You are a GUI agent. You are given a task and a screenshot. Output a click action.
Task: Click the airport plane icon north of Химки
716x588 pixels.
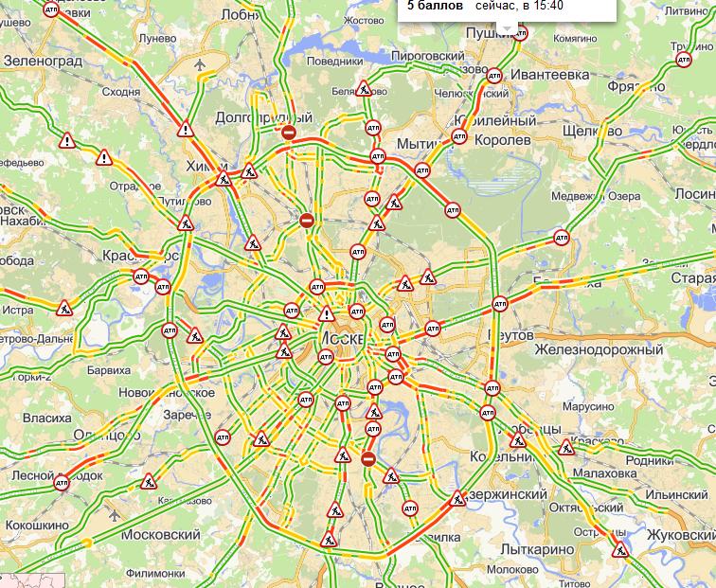pos(200,64)
